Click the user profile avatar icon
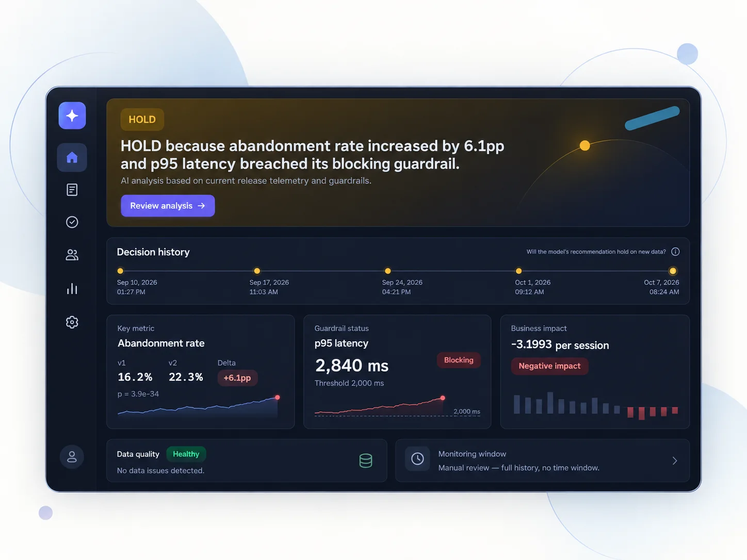 (72, 457)
